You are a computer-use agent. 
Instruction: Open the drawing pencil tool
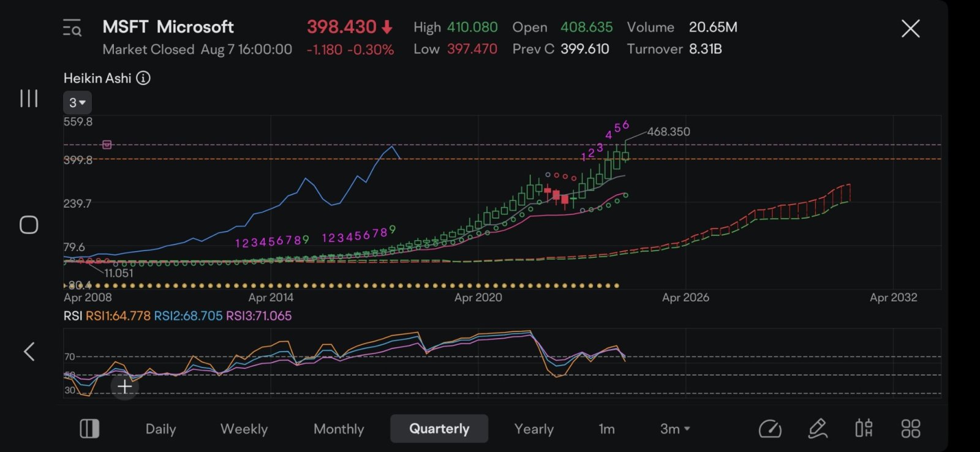pos(818,429)
